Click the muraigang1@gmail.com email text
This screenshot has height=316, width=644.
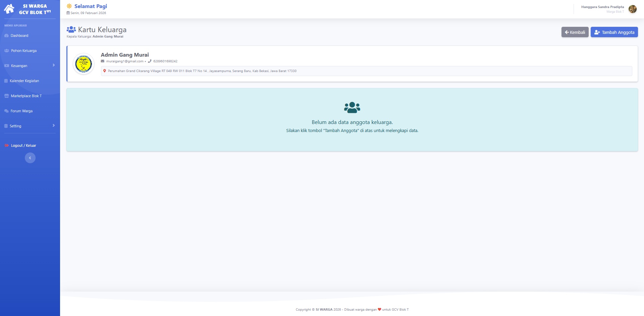tap(125, 61)
